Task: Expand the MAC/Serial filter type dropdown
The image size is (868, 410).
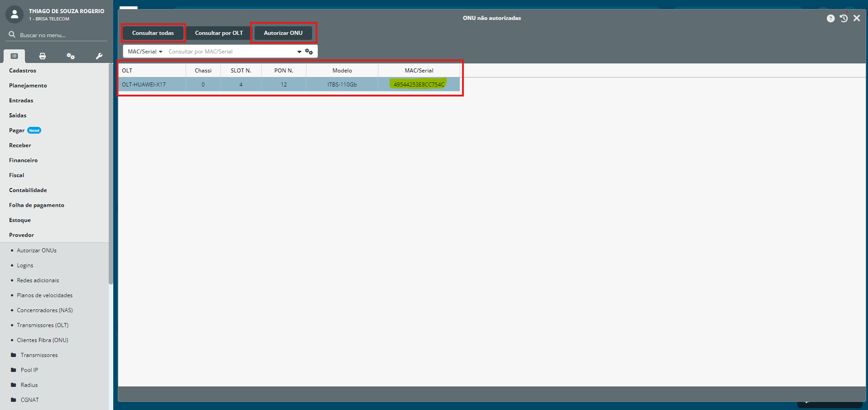Action: point(145,52)
